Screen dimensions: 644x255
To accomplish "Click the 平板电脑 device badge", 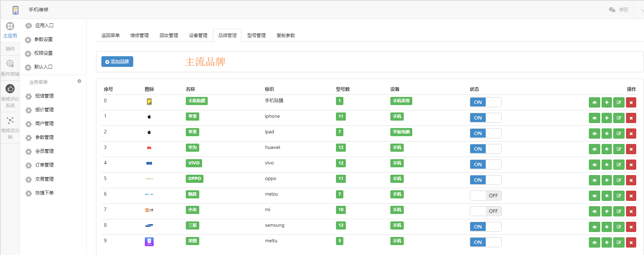I will (401, 132).
